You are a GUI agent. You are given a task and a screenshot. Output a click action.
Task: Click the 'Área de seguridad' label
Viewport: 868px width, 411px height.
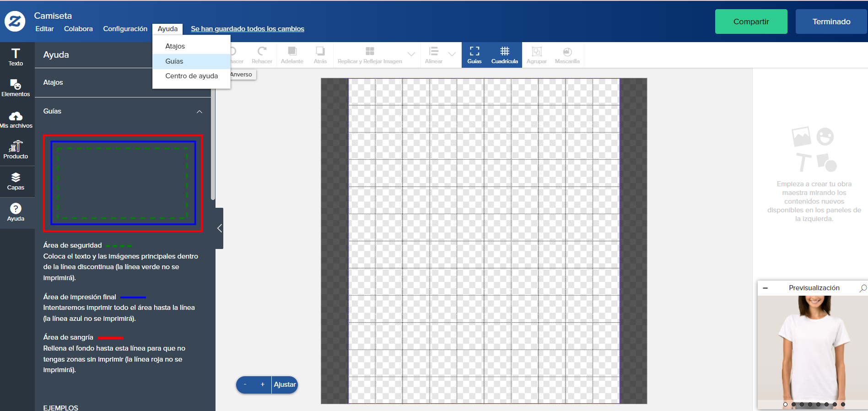pos(73,245)
